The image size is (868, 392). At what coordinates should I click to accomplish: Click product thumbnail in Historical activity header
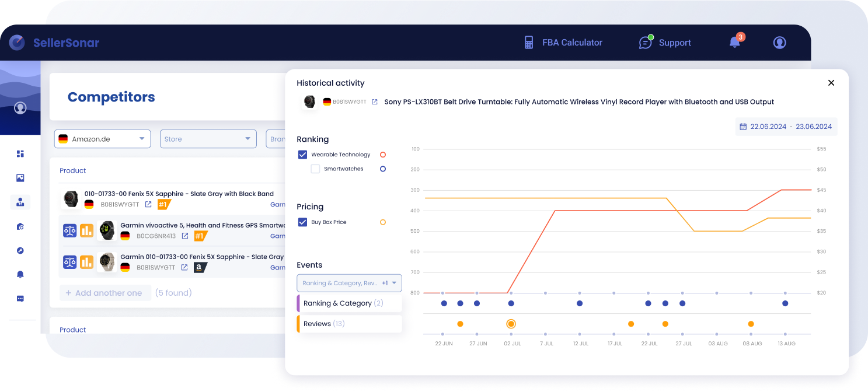(x=310, y=101)
